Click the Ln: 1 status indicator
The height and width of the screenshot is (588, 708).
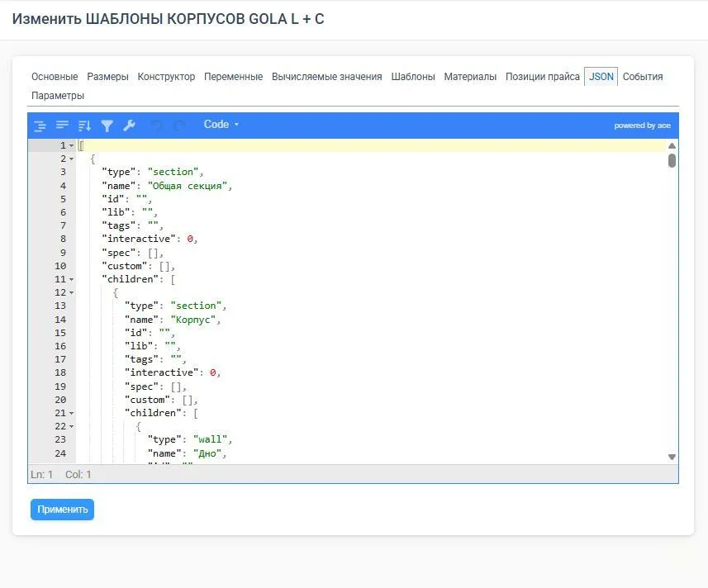(41, 475)
